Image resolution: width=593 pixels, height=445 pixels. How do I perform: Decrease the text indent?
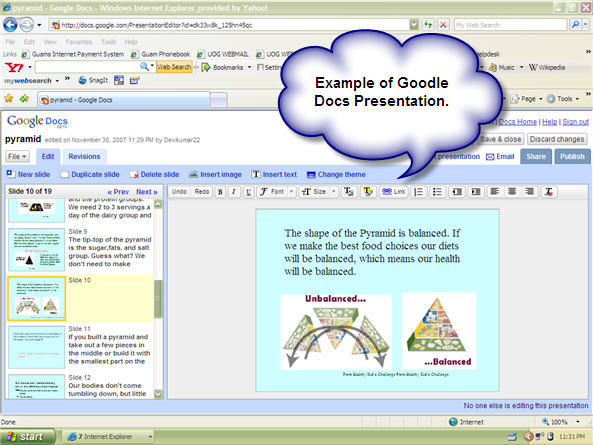(x=457, y=192)
